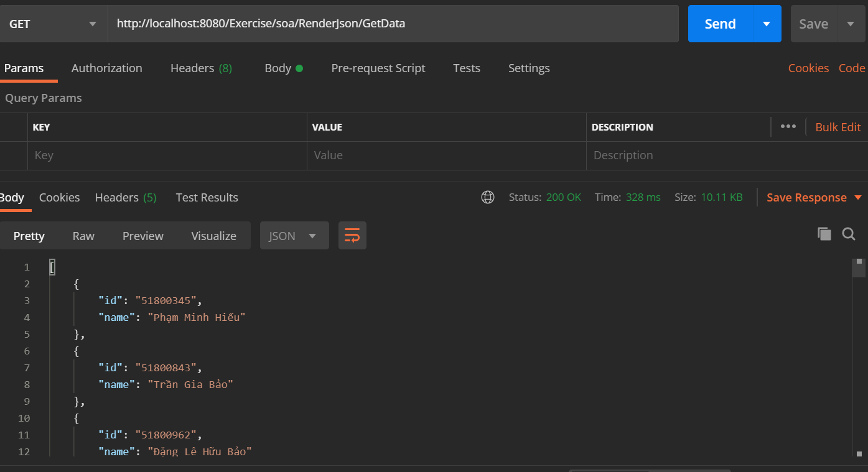Open the response Cookies tab
This screenshot has height=472, width=868.
pyautogui.click(x=59, y=197)
